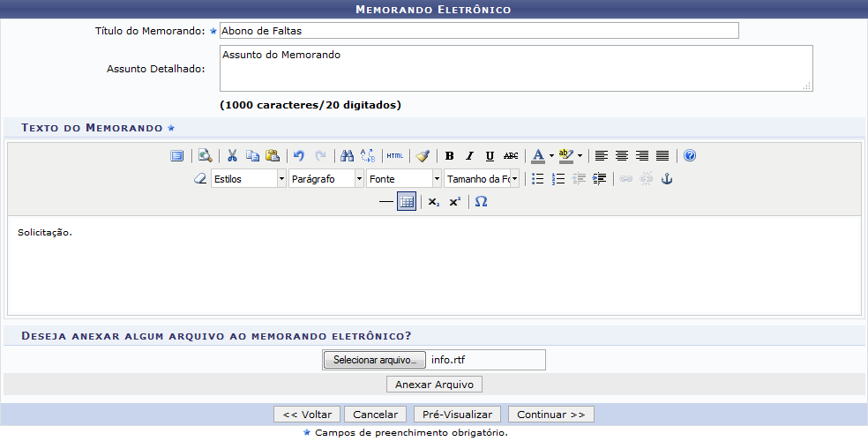Click the Cut scissors icon
Screen dimensions: 868x441
[x=232, y=156]
